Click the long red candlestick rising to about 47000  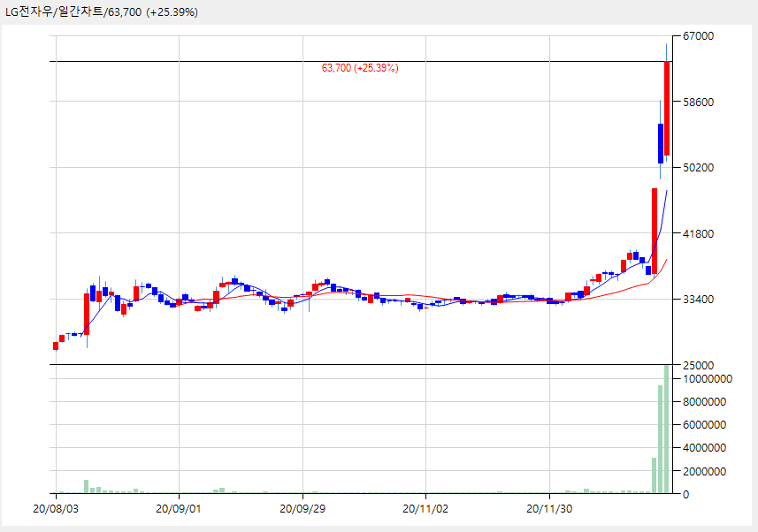coord(655,232)
